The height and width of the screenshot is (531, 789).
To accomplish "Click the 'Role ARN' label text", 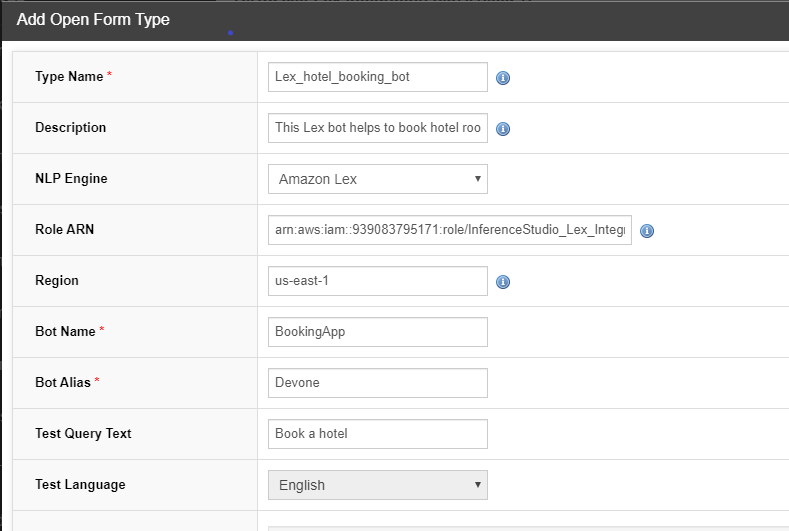I will tap(64, 230).
